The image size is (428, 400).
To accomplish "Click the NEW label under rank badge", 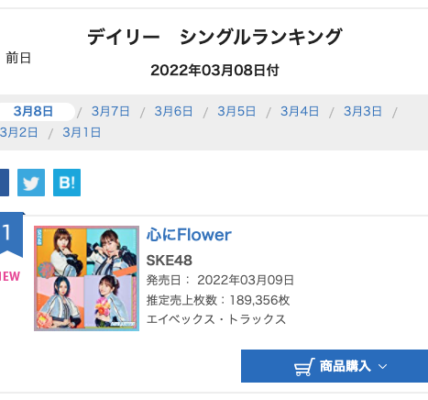I will [x=10, y=276].
